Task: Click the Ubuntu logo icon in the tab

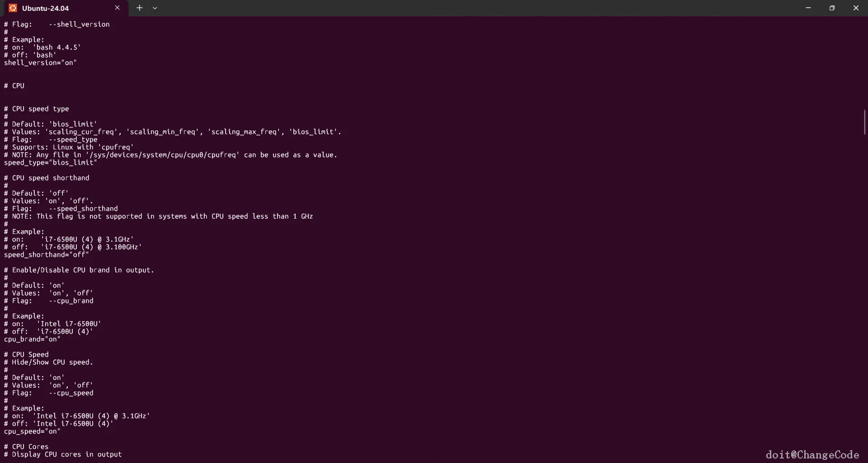Action: point(13,8)
